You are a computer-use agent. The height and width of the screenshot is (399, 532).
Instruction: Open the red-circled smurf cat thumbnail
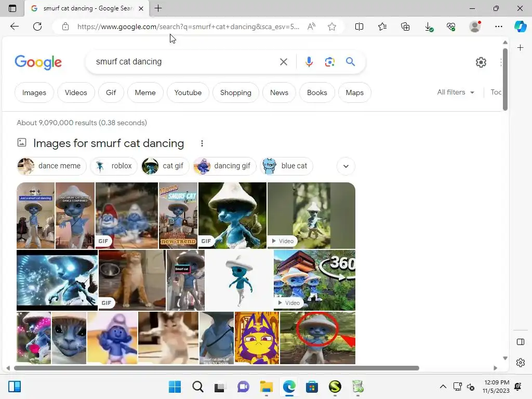point(317,338)
